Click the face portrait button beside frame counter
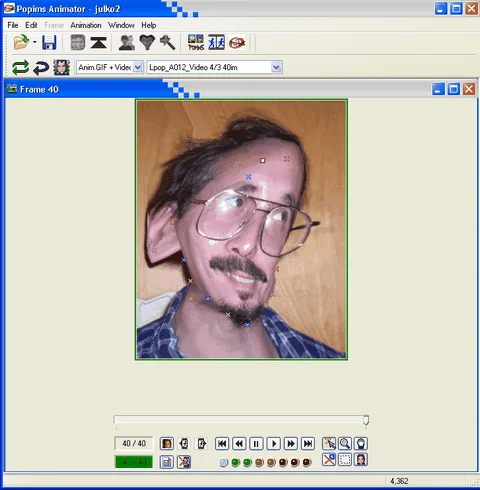 [x=167, y=444]
